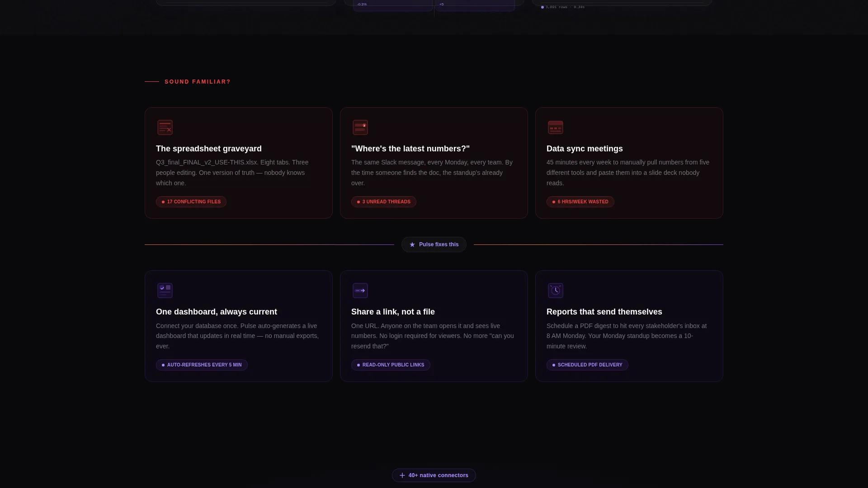Click the share link arrow icon
The width and height of the screenshot is (868, 488).
[360, 291]
